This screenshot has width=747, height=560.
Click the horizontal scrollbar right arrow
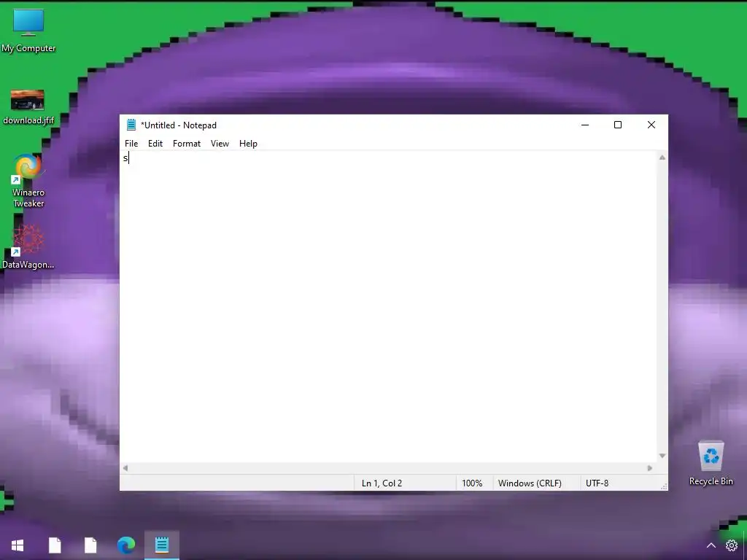click(x=650, y=468)
